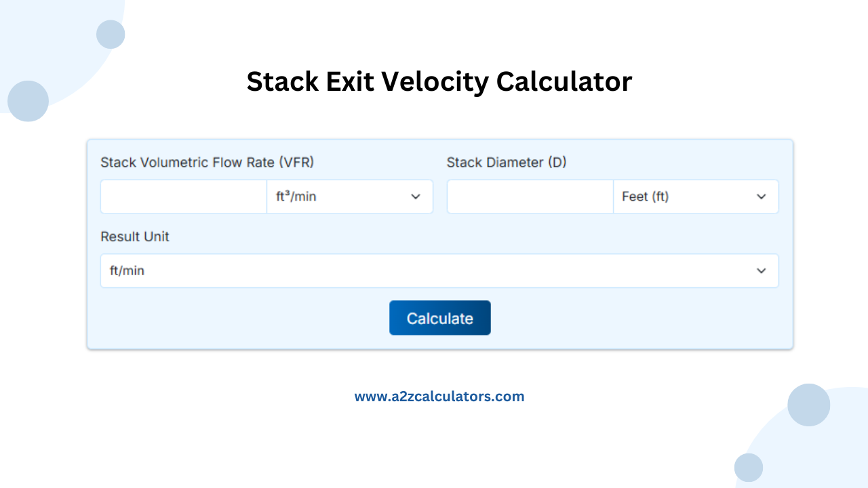Viewport: 868px width, 488px height.
Task: Expand the Result Unit ft/min dropdown
Action: tap(439, 270)
